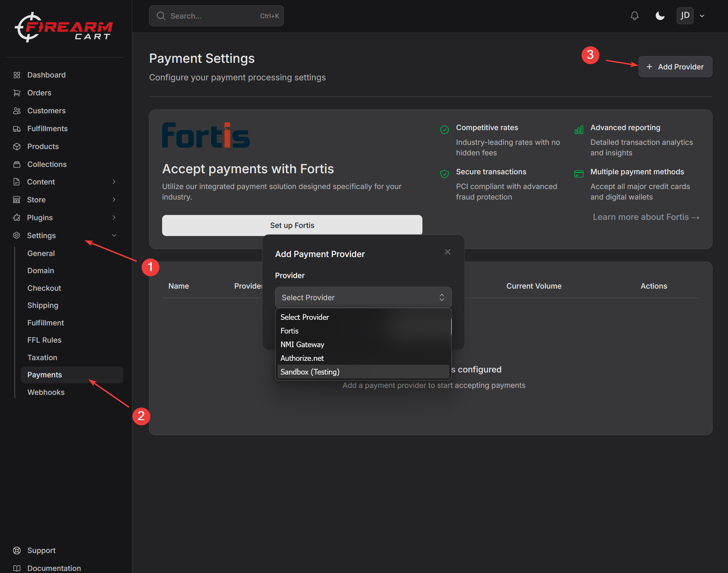728x573 pixels.
Task: Click inside the Search field
Action: click(x=216, y=16)
